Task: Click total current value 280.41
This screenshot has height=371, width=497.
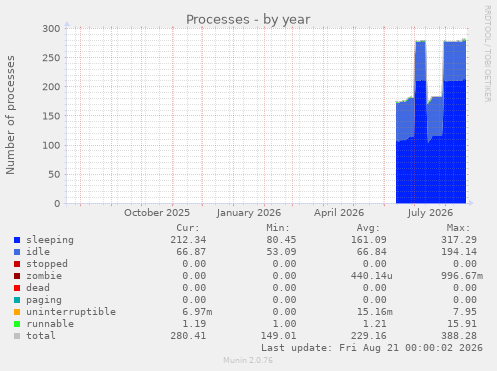Action: pyautogui.click(x=188, y=336)
